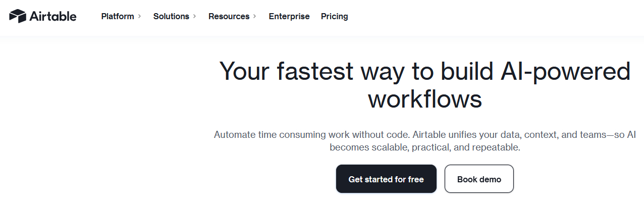
Task: Click the Book demo button
Action: coord(479,179)
